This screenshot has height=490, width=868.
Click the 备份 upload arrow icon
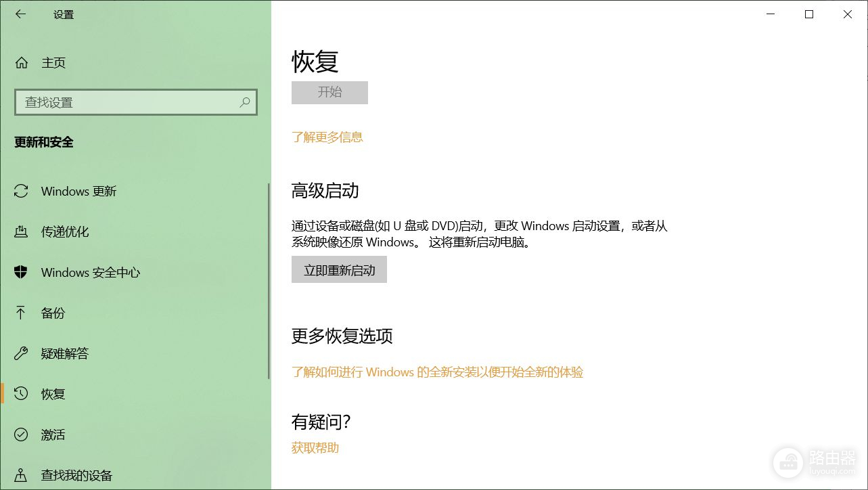[21, 313]
